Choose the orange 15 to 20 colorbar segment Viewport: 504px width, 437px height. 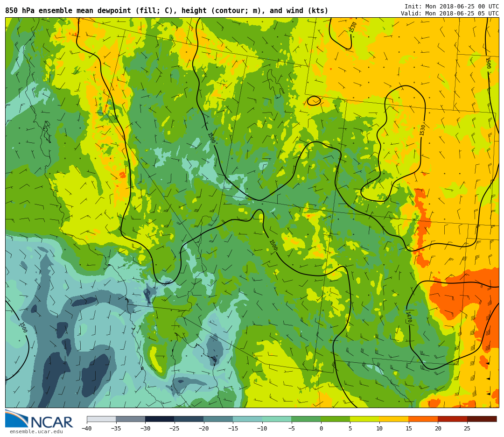[x=423, y=419]
